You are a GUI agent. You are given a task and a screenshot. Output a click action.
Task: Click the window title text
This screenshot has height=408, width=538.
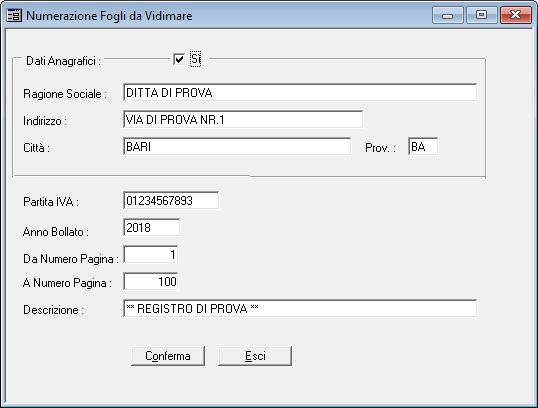point(109,16)
